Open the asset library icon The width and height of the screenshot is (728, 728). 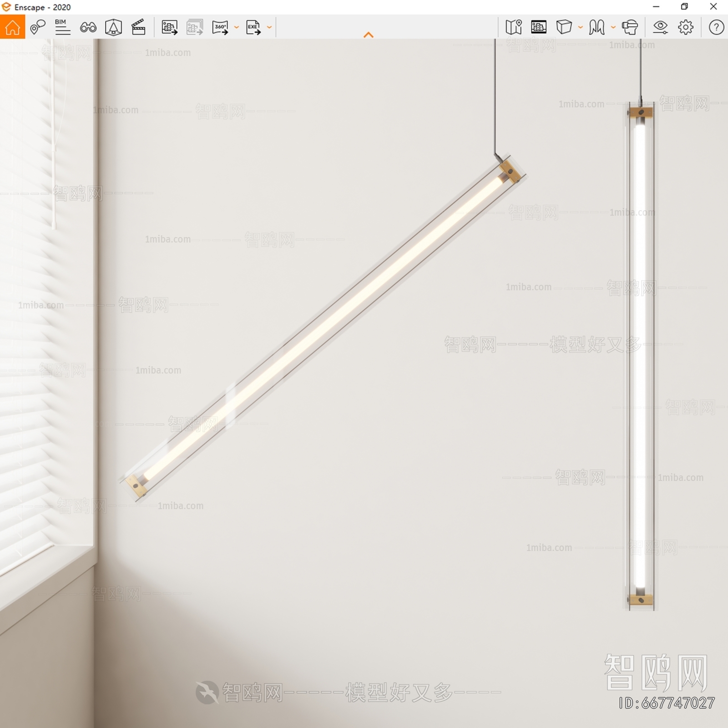[539, 27]
